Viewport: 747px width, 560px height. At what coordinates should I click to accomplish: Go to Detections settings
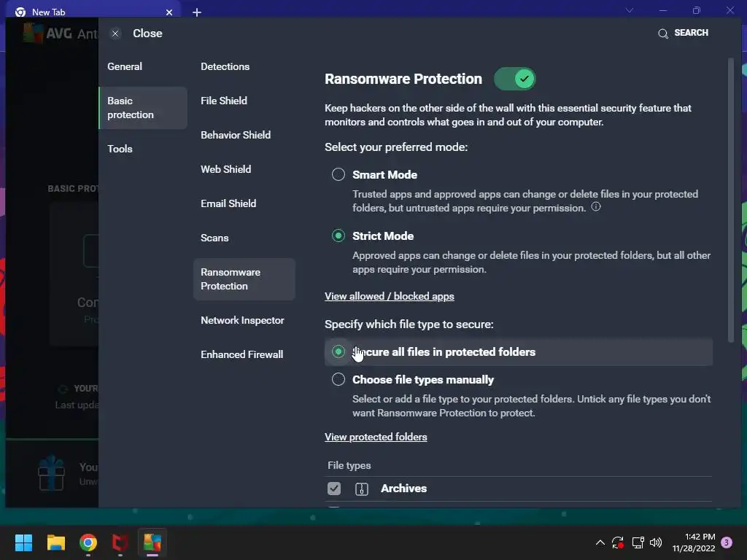click(225, 66)
